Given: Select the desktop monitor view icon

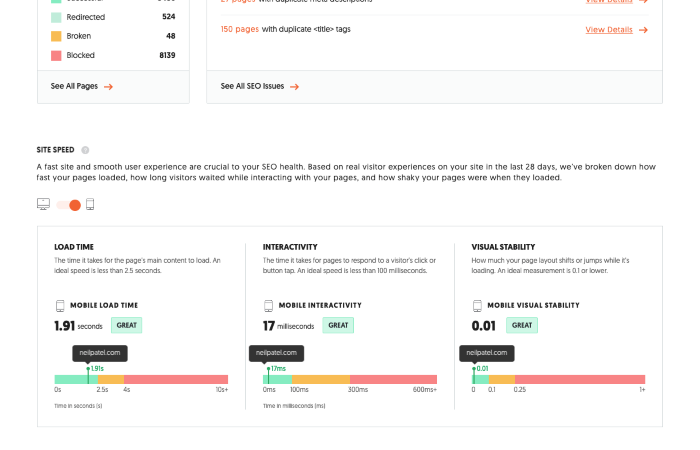Looking at the screenshot, I should pos(43,204).
